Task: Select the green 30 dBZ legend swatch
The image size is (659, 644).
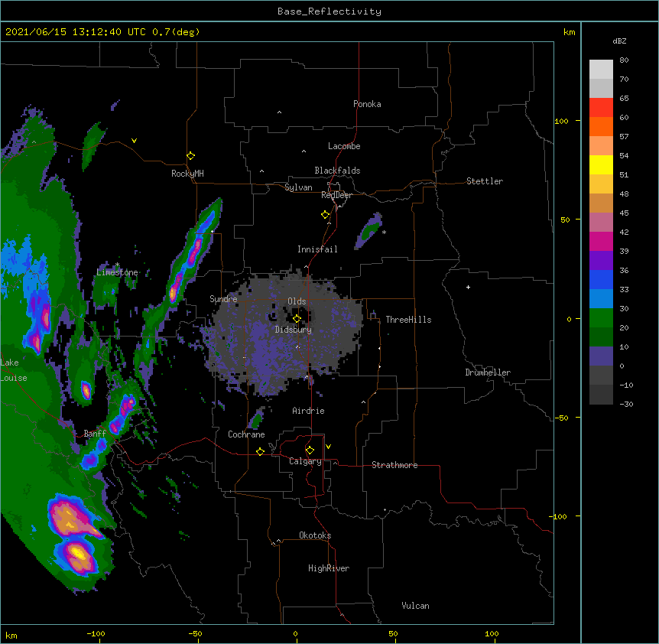Action: click(x=601, y=318)
